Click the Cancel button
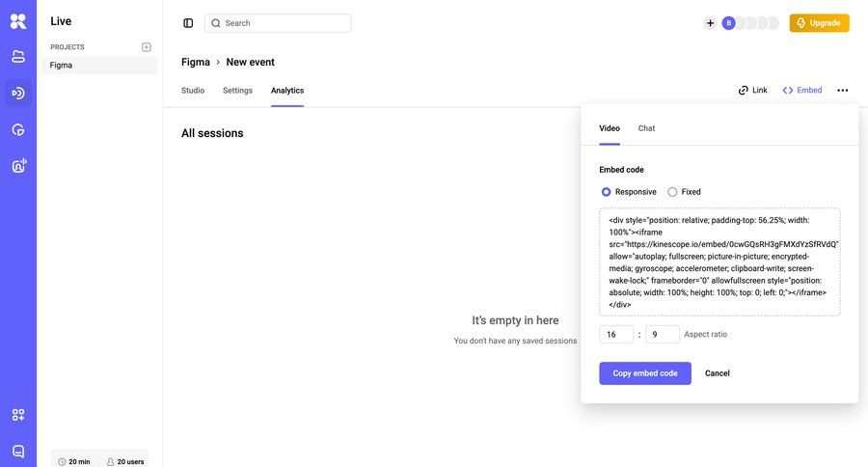This screenshot has height=467, width=868. pos(718,373)
